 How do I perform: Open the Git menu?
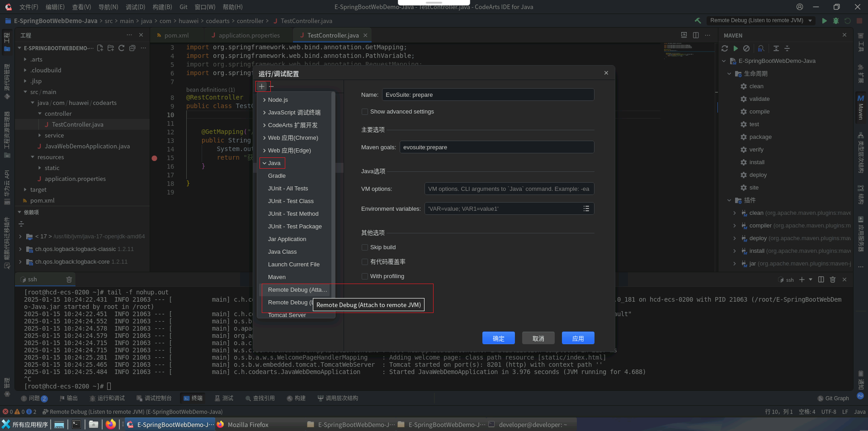184,7
